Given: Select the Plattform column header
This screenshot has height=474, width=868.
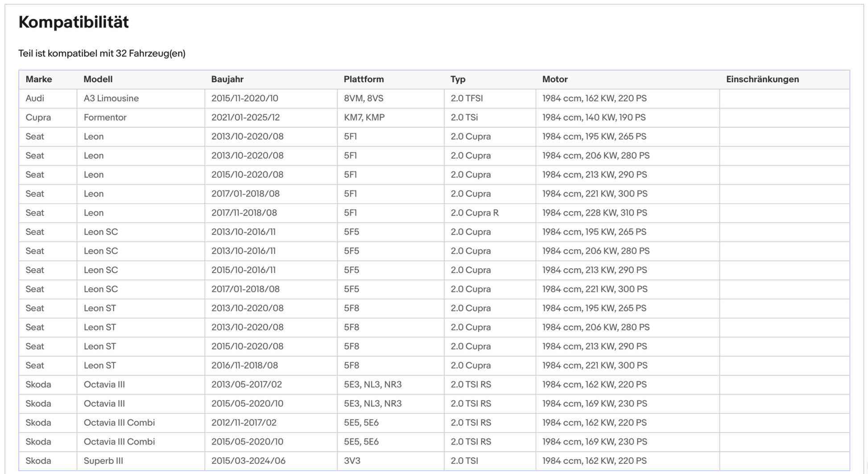Looking at the screenshot, I should point(363,79).
